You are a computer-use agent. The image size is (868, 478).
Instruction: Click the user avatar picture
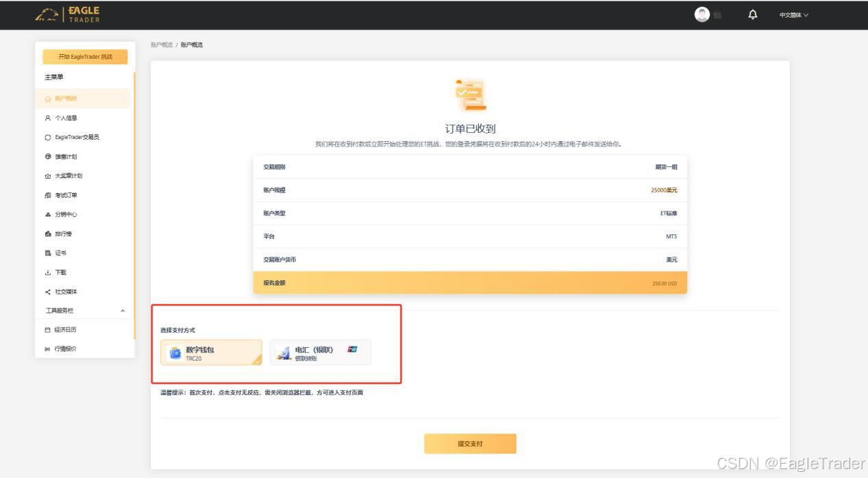pyautogui.click(x=702, y=14)
